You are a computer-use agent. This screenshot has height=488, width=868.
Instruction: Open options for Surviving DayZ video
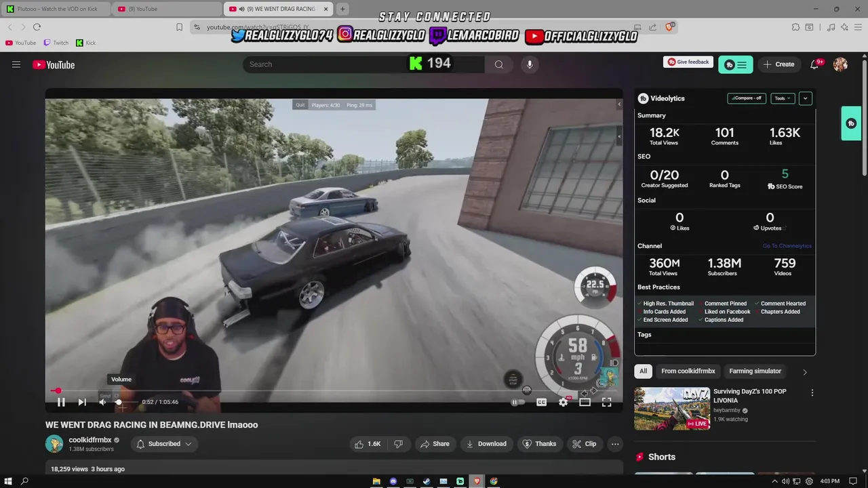click(812, 392)
